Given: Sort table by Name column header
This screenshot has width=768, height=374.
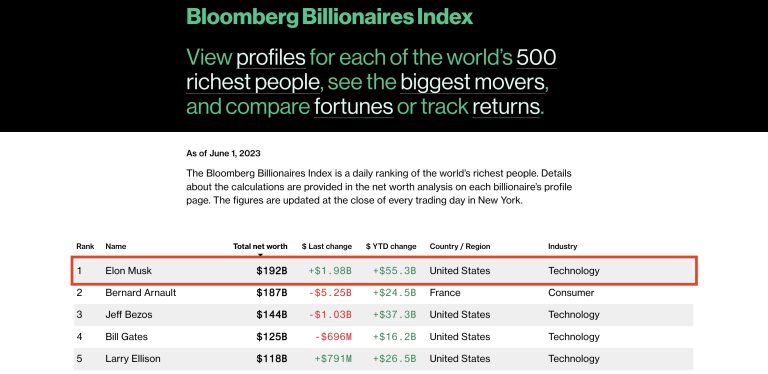Looking at the screenshot, I should pos(116,246).
